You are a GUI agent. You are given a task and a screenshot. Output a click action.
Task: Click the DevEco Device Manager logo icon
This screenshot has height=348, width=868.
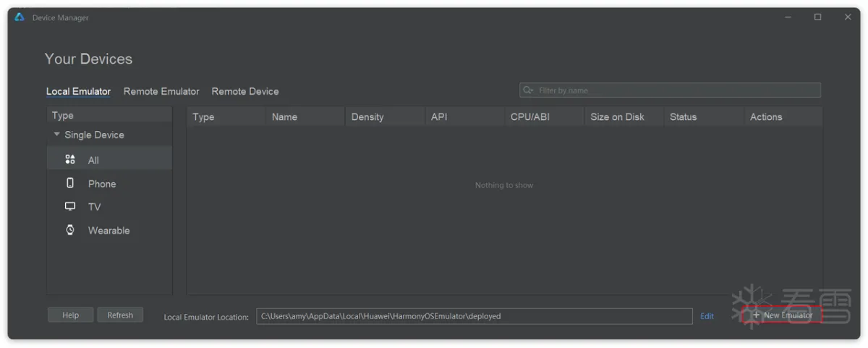(x=20, y=17)
